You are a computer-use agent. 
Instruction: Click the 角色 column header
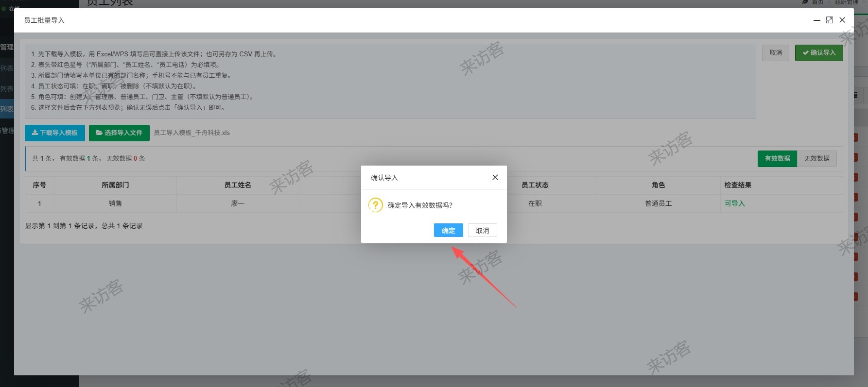coord(658,185)
